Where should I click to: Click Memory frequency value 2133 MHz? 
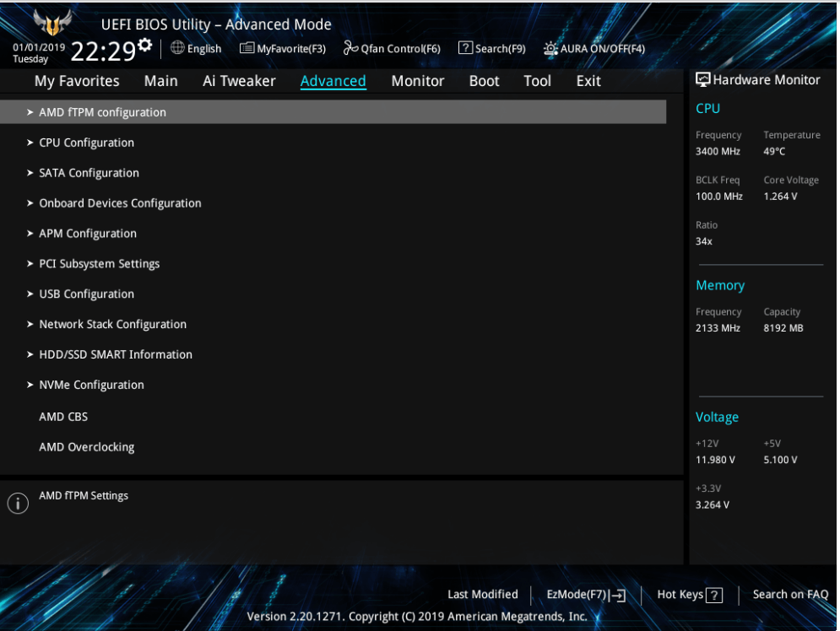click(x=718, y=328)
